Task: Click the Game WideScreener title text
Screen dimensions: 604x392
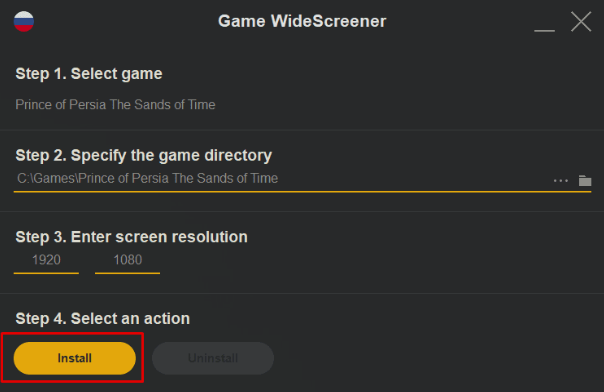Action: [302, 21]
